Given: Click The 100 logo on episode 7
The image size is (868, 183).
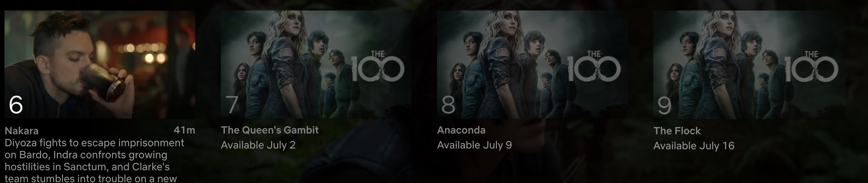Looking at the screenshot, I should pos(378,67).
